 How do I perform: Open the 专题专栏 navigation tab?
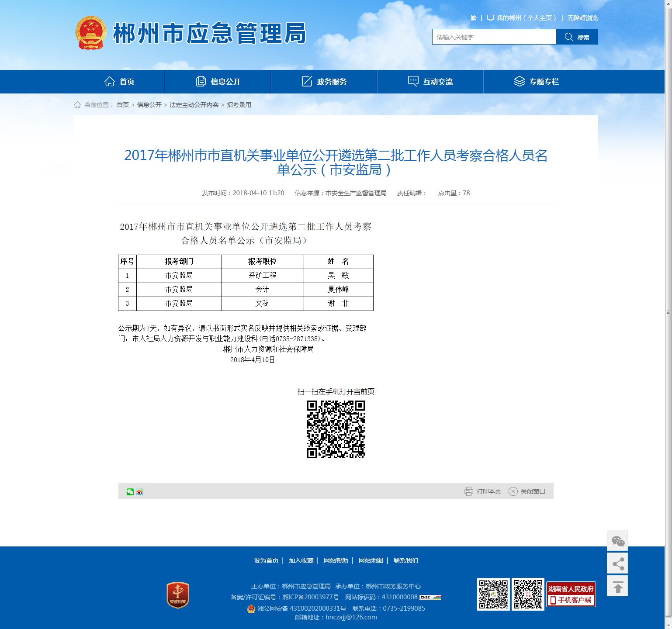click(x=537, y=82)
